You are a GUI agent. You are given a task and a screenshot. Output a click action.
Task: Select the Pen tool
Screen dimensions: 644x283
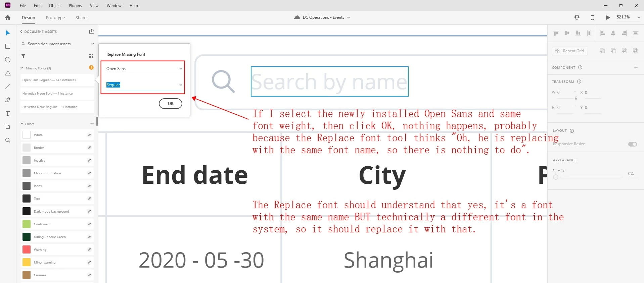pos(8,100)
